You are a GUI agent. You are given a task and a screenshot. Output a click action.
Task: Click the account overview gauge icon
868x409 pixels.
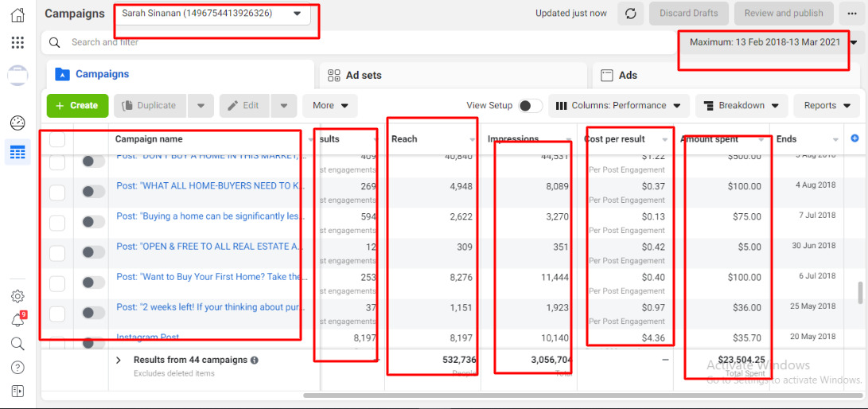(18, 123)
